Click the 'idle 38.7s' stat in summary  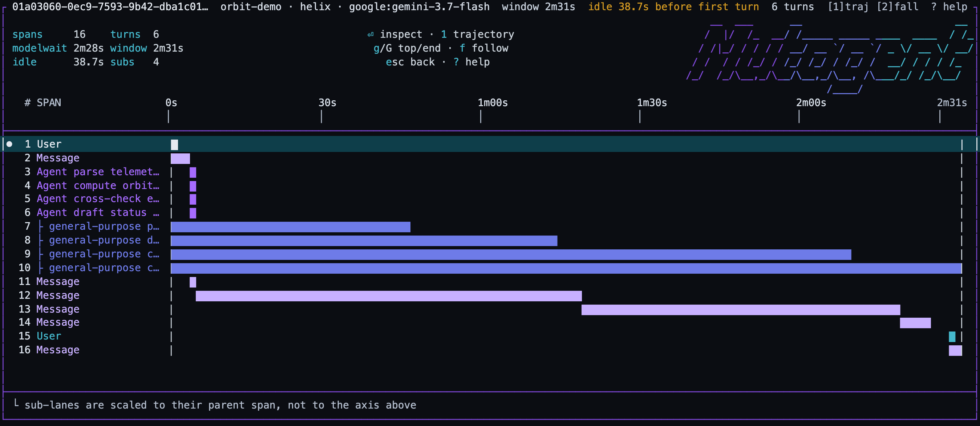coord(58,62)
